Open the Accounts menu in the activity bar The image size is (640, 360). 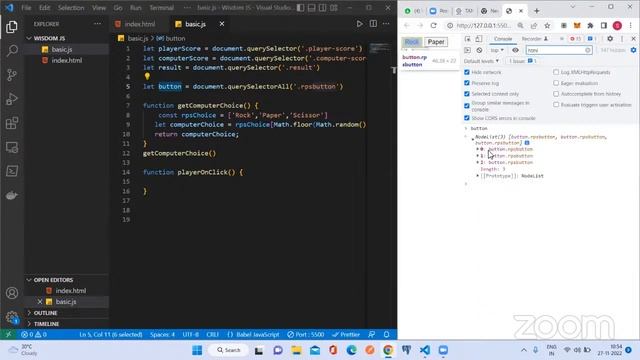(x=12, y=293)
